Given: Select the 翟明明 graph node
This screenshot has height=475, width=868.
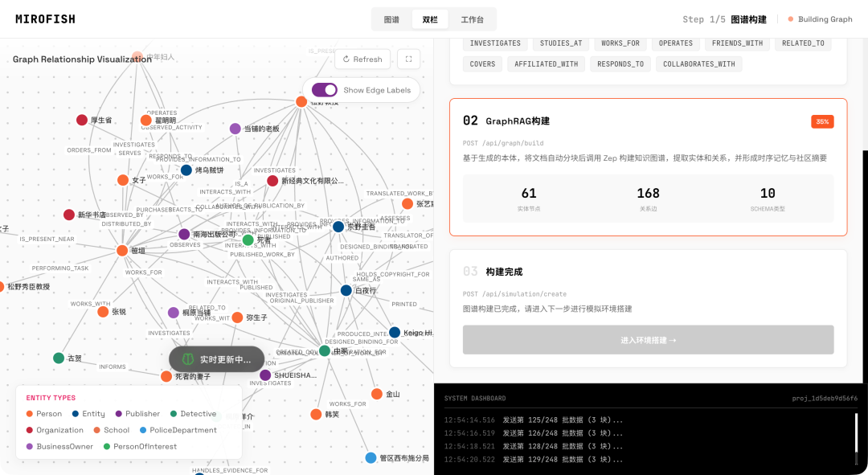Looking at the screenshot, I should tap(146, 120).
